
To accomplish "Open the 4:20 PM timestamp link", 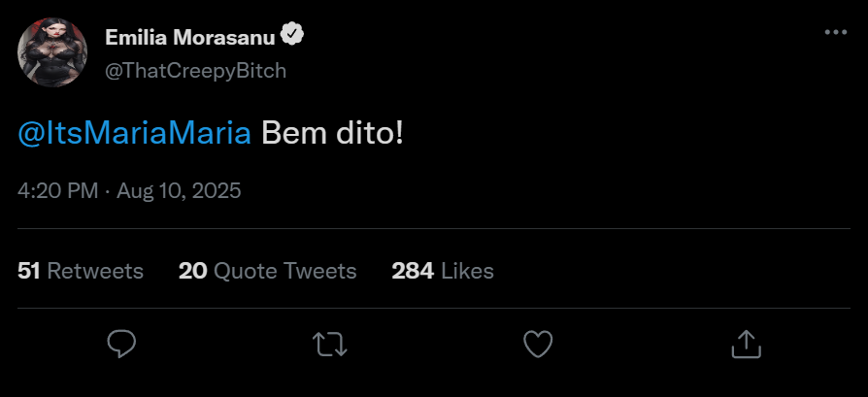I will (57, 190).
